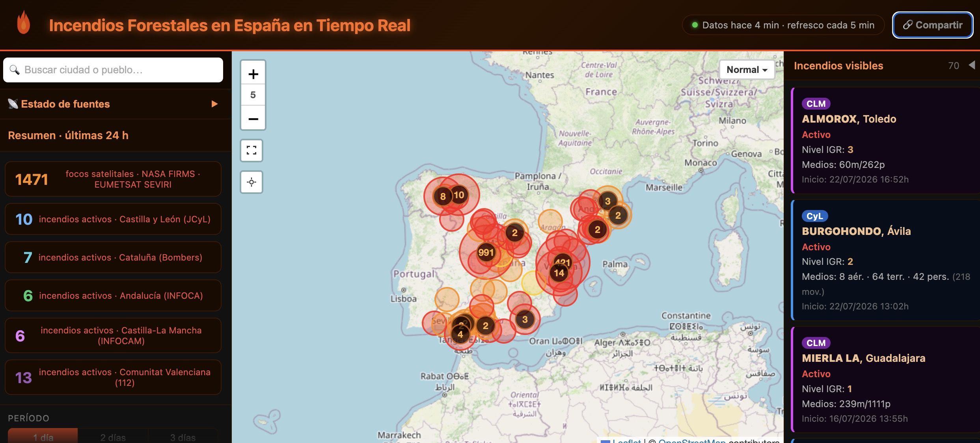Click the Compartir button
This screenshot has height=443, width=980.
[x=933, y=25]
